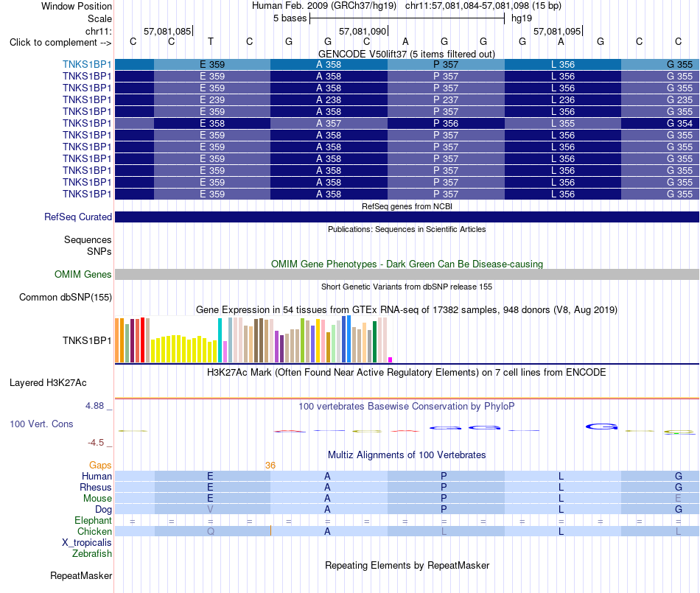Click the GTEx Gene Expression track title
The height and width of the screenshot is (593, 700).
407,309
